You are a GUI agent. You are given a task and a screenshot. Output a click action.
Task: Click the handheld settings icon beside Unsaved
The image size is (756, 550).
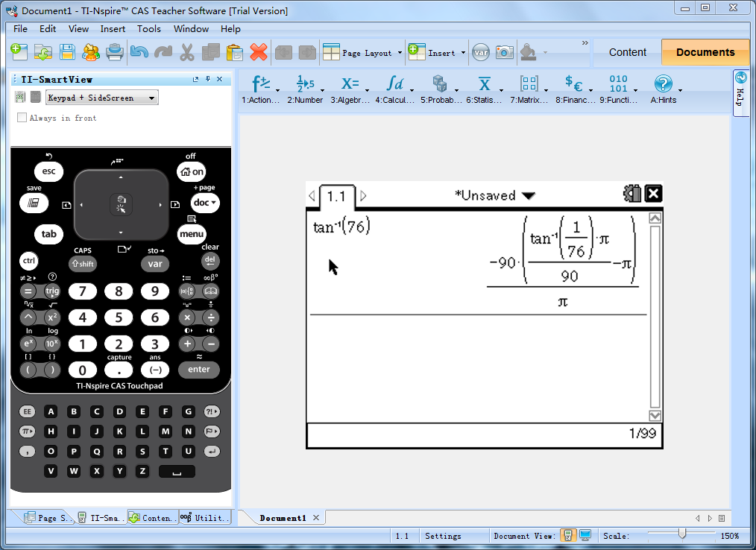632,194
